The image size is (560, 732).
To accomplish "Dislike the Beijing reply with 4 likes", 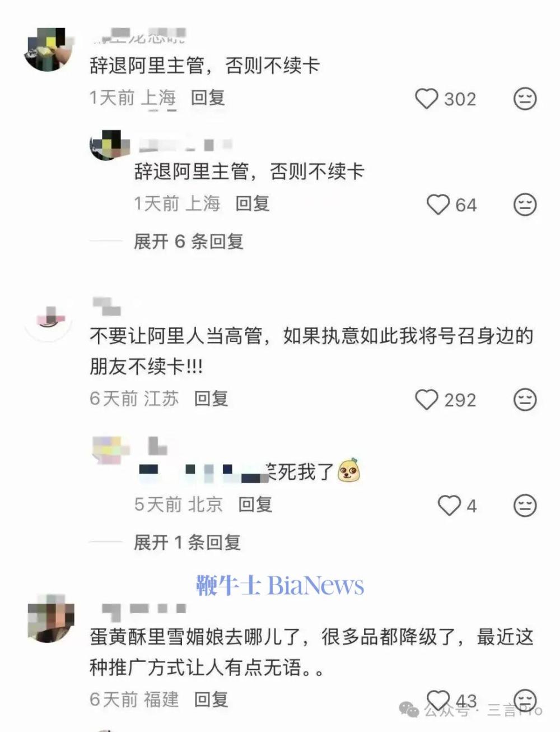I will click(525, 506).
